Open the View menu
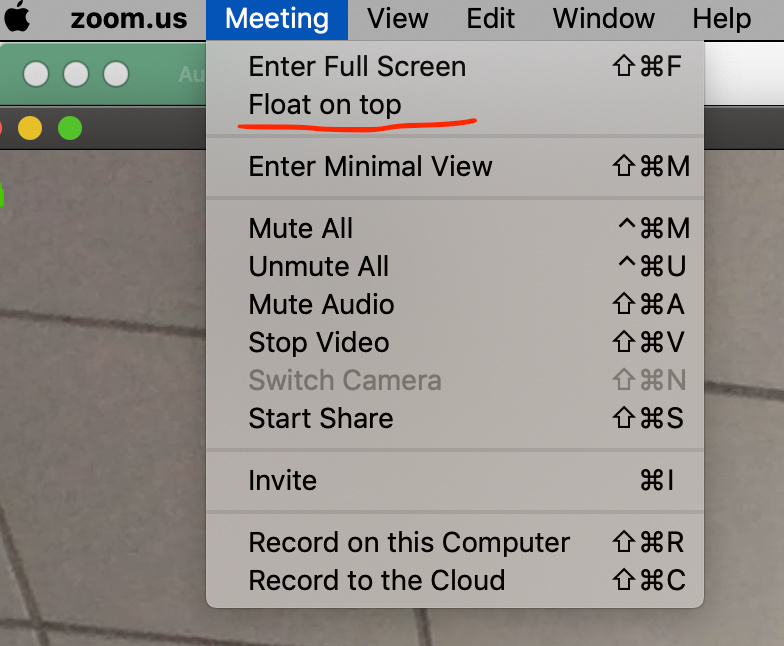The image size is (784, 646). (x=398, y=19)
